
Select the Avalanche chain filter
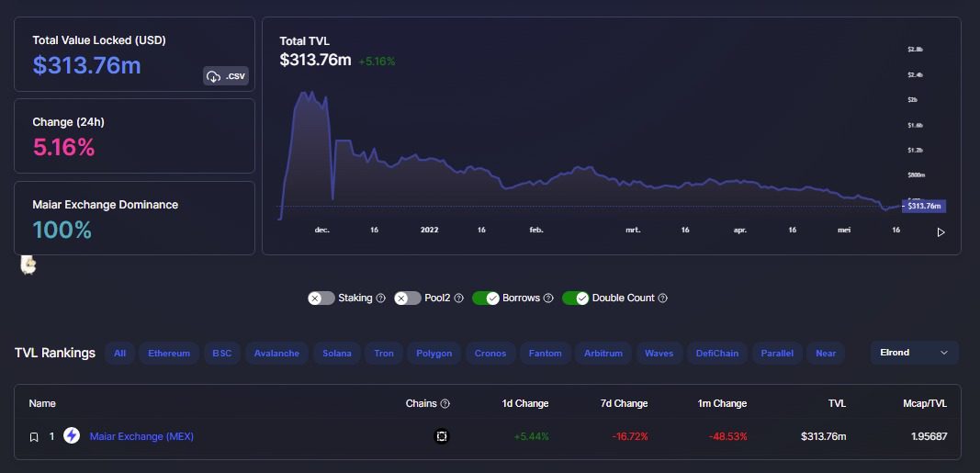coord(276,353)
